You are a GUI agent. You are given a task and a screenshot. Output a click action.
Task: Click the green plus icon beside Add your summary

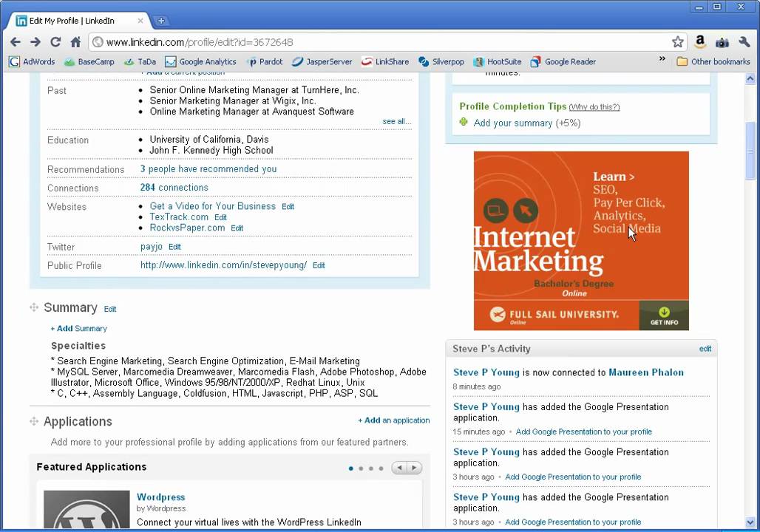pyautogui.click(x=464, y=122)
